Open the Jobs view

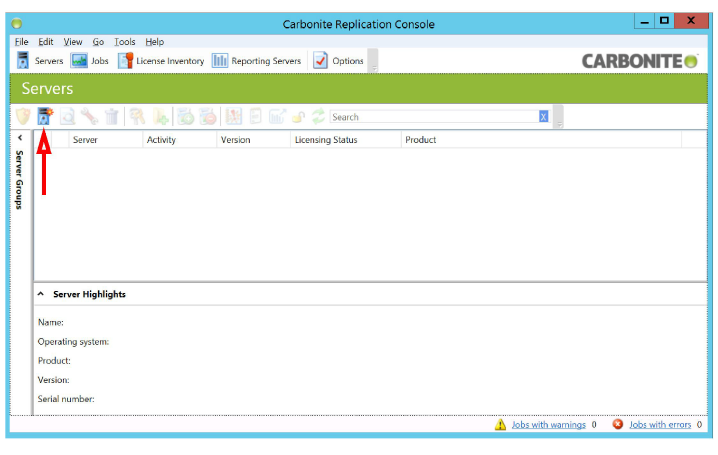tap(90, 61)
